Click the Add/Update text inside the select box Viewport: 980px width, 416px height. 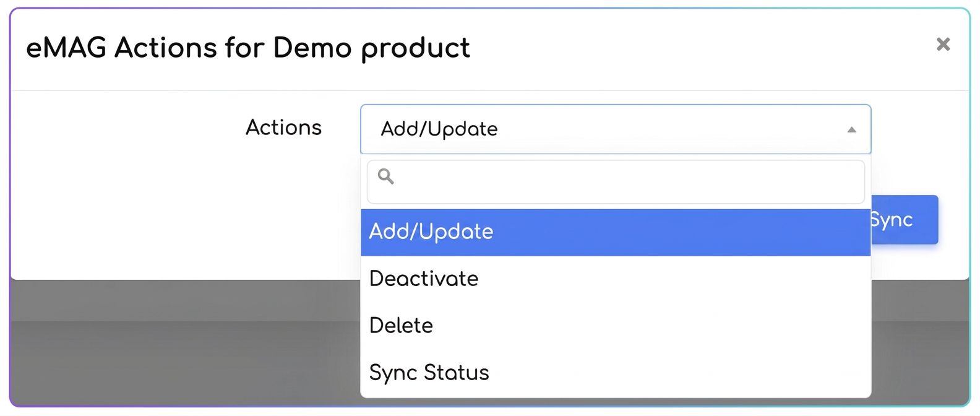[439, 129]
